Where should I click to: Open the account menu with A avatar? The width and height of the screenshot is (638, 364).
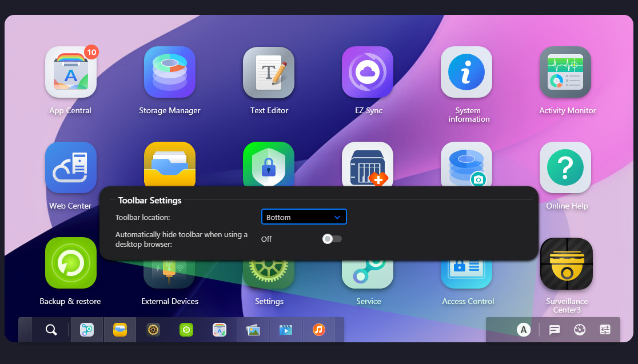tap(524, 330)
